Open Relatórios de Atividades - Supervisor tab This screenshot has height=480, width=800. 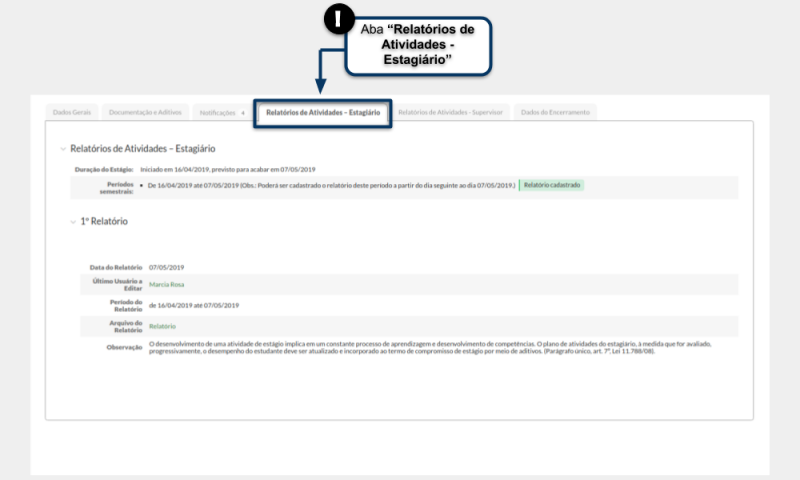[451, 112]
